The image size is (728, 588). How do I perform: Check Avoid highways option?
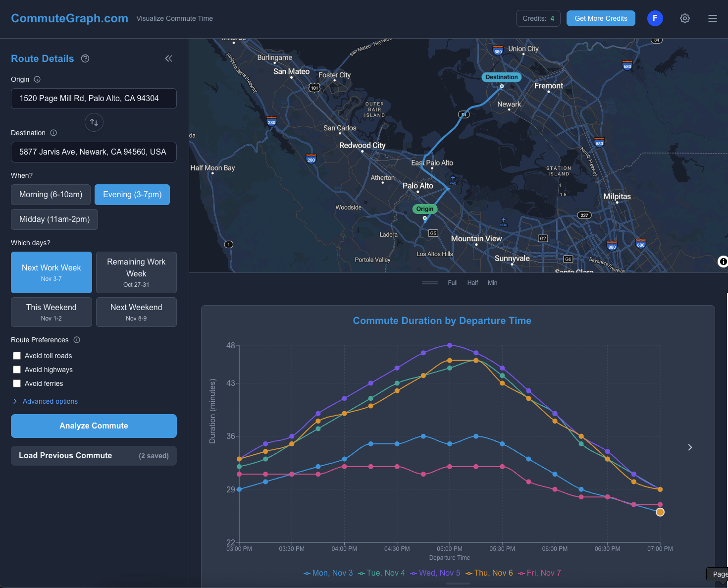[17, 370]
